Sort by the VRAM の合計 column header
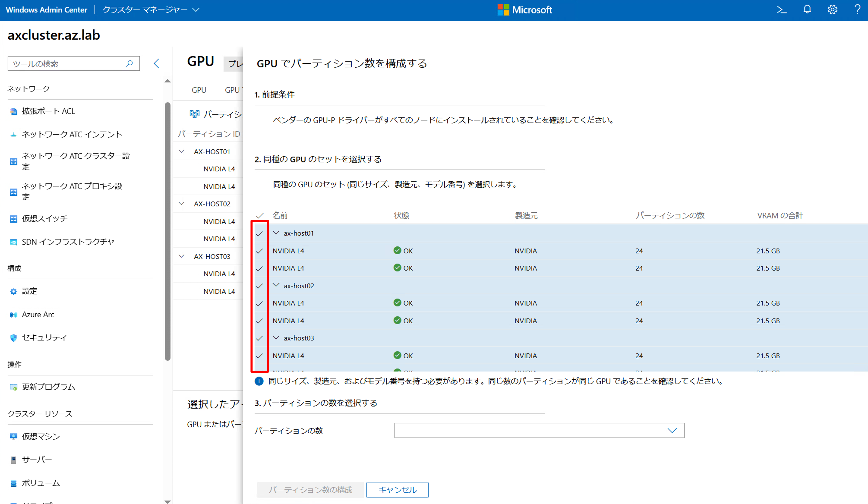 click(x=780, y=216)
